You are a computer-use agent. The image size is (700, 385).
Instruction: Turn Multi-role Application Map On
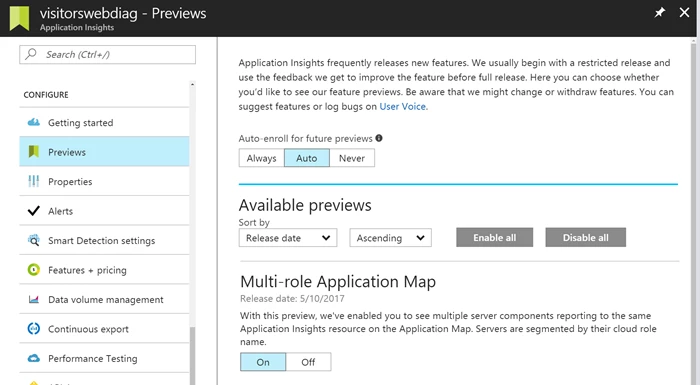click(263, 362)
